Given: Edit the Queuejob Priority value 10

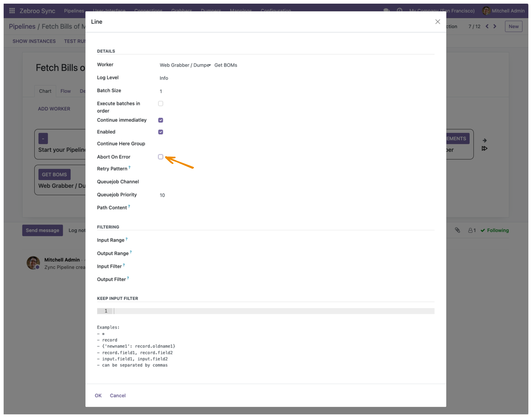Looking at the screenshot, I should (x=297, y=195).
